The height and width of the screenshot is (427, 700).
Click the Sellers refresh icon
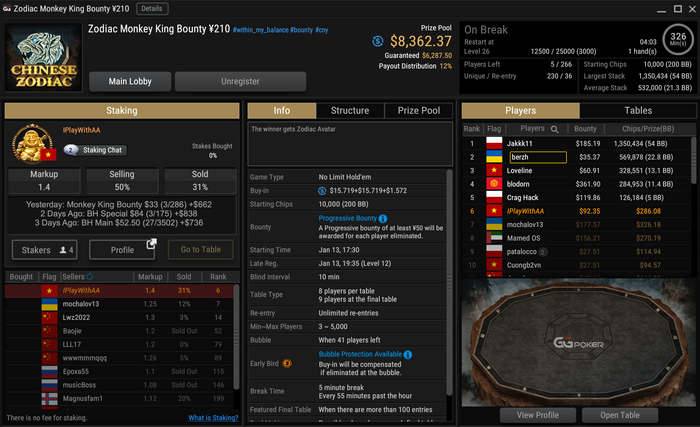(90, 276)
